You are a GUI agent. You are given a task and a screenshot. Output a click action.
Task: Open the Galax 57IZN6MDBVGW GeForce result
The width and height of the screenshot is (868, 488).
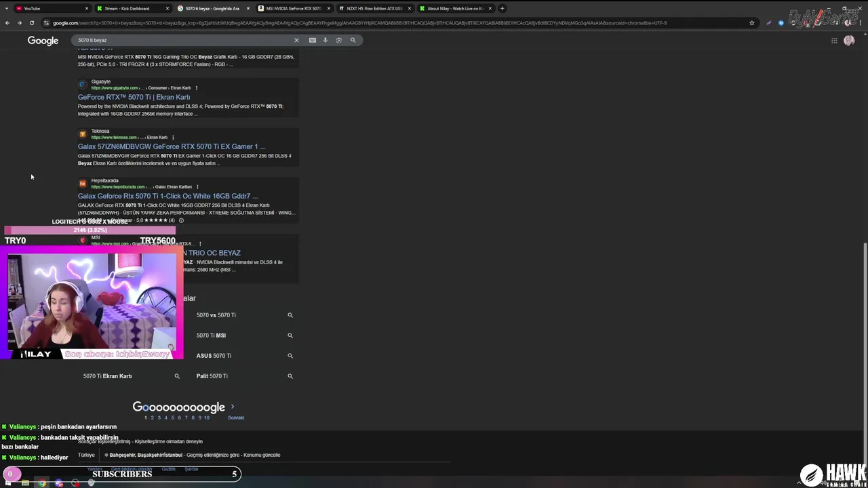tap(172, 146)
